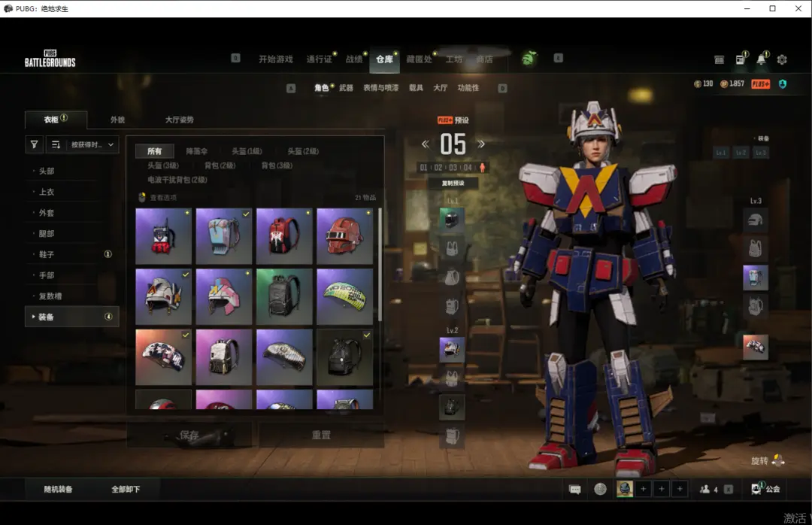Open the 表情与喷漆 sub-tab
The width and height of the screenshot is (812, 525).
[380, 88]
